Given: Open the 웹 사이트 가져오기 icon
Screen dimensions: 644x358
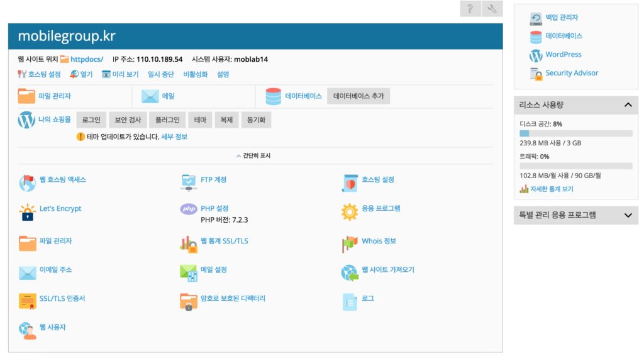Looking at the screenshot, I should pos(350,273).
